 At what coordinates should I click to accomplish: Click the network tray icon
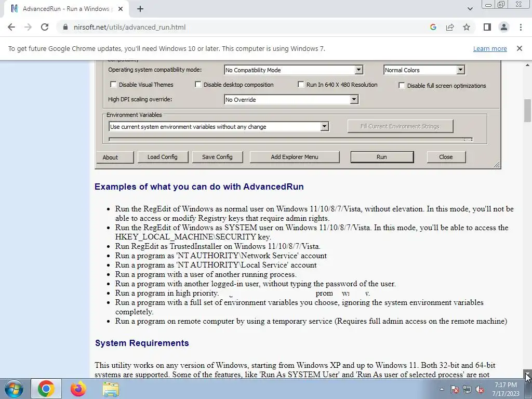pos(467,389)
